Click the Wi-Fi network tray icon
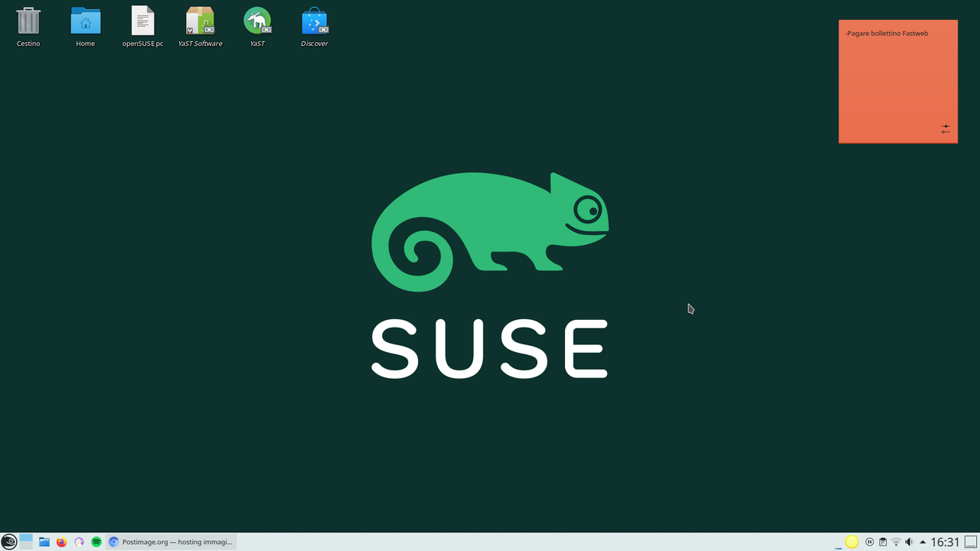Screen dimensions: 980x551 896,542
